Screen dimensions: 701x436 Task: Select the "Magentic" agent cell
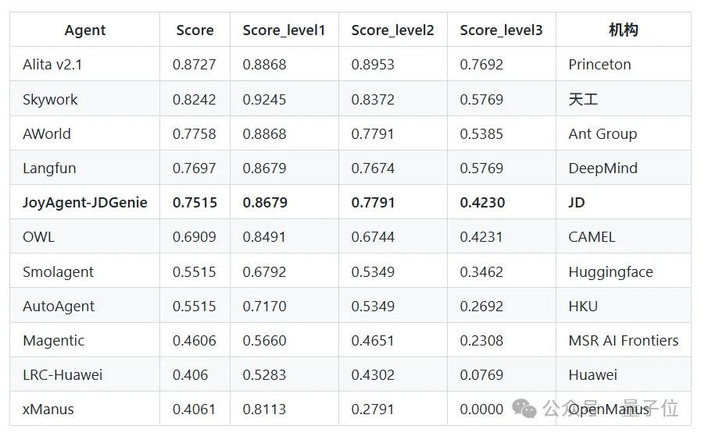(x=54, y=341)
